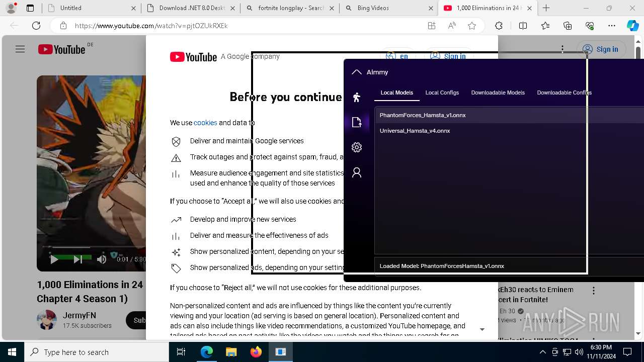
Task: Open Edge profile avatar
Action: point(11,8)
